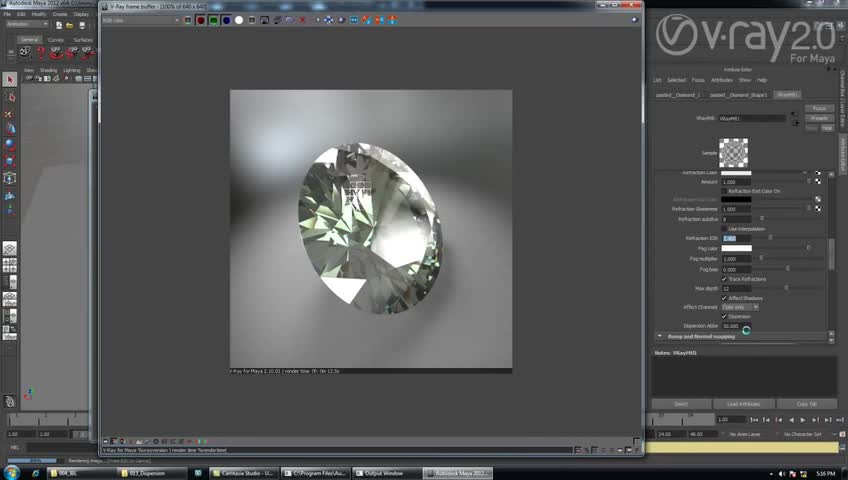
Task: Open the Modify menu in Maya
Action: 39,14
